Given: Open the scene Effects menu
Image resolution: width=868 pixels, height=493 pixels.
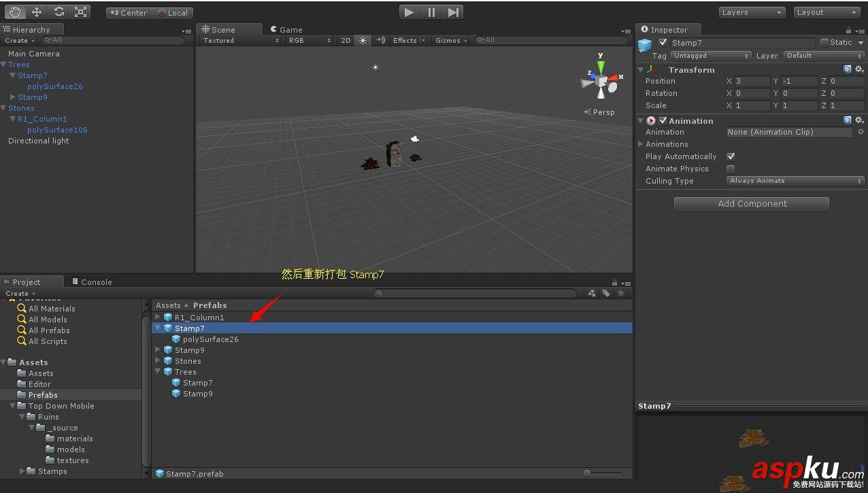Looking at the screenshot, I should tap(409, 40).
